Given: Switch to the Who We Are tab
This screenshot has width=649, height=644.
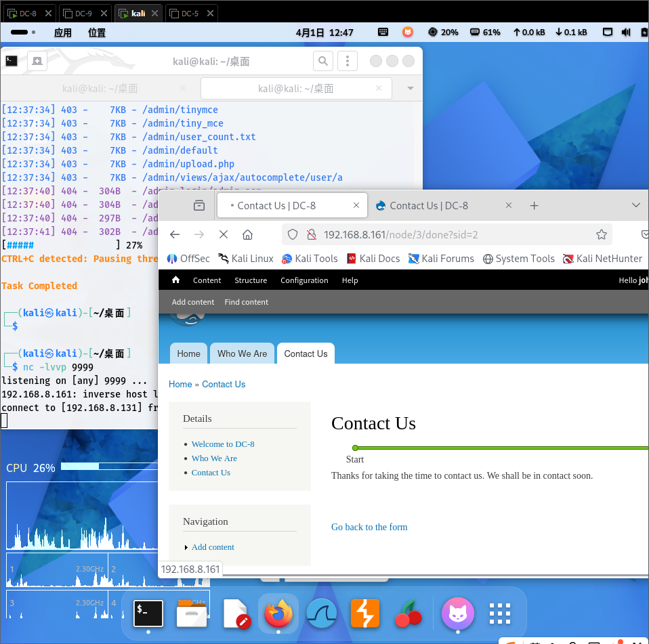Looking at the screenshot, I should pos(242,353).
